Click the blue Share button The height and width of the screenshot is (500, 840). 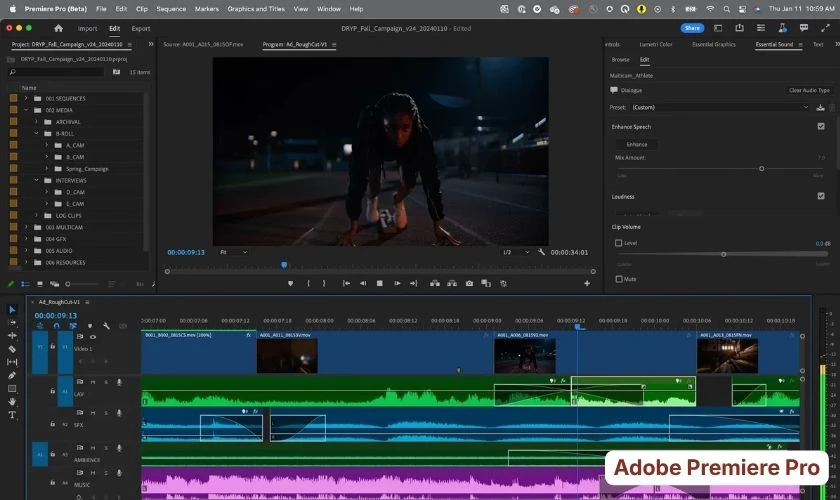(x=692, y=28)
